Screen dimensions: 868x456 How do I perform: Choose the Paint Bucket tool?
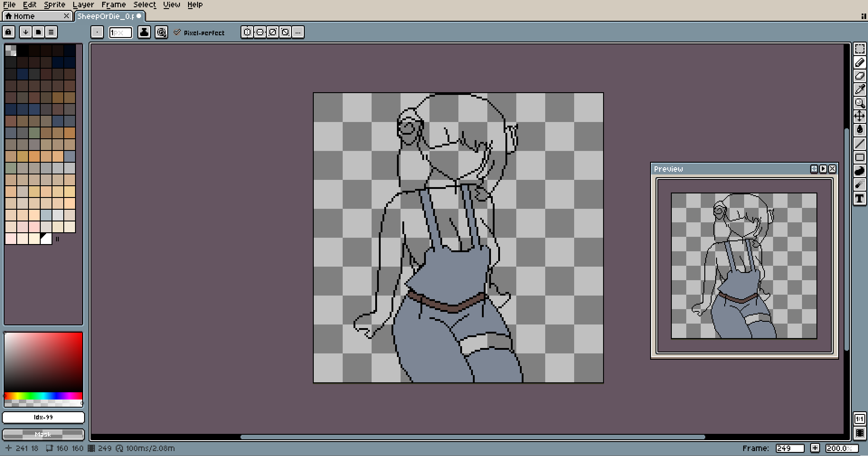tap(859, 130)
